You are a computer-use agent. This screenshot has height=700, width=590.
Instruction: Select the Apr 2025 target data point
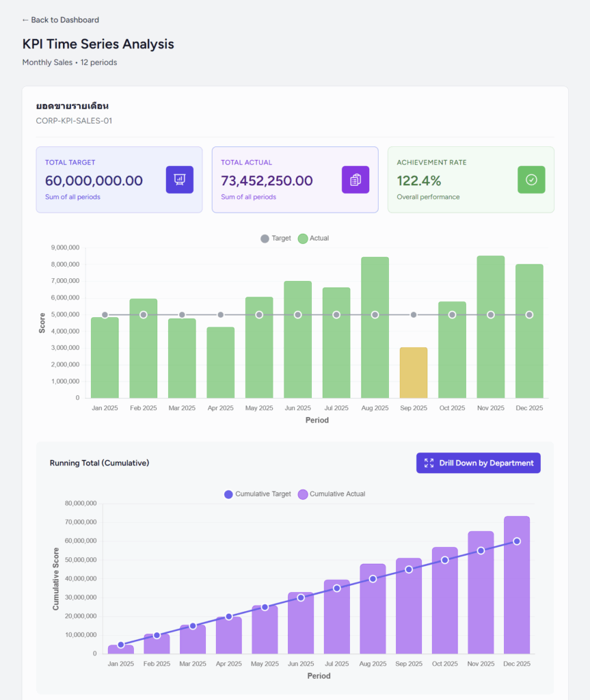click(221, 314)
